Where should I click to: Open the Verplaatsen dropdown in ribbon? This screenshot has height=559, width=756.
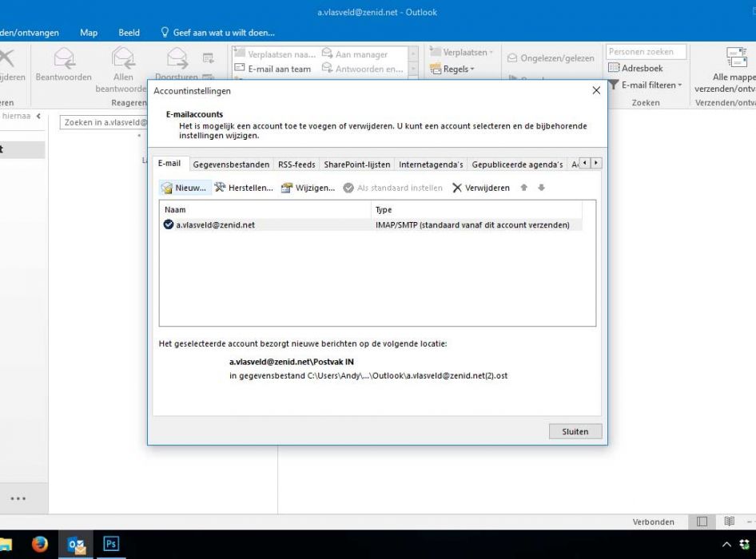coord(461,52)
